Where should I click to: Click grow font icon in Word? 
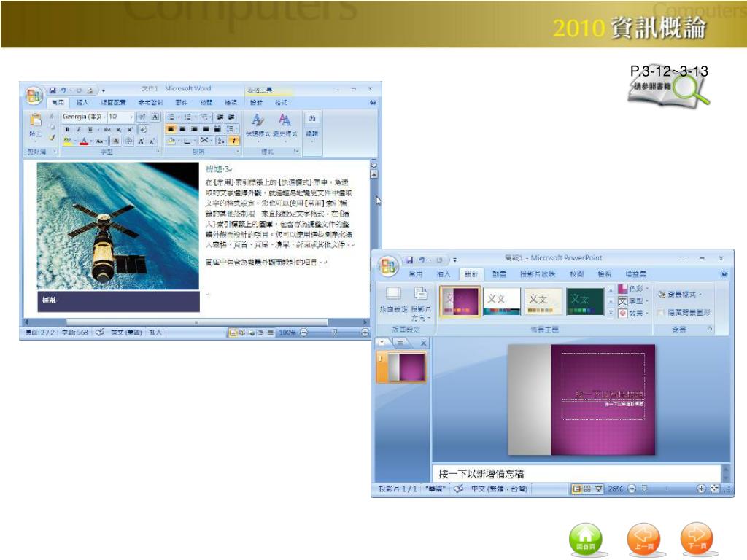tap(142, 141)
